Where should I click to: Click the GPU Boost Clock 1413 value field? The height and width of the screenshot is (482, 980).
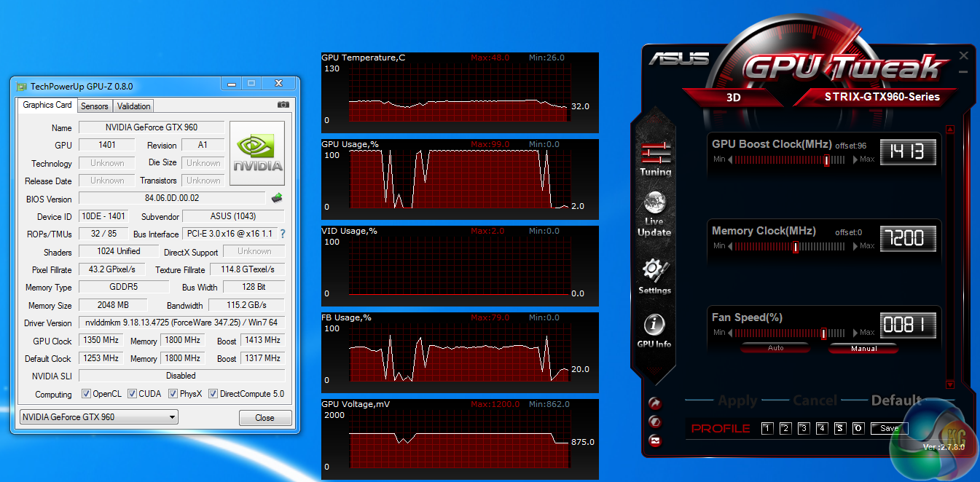point(908,151)
